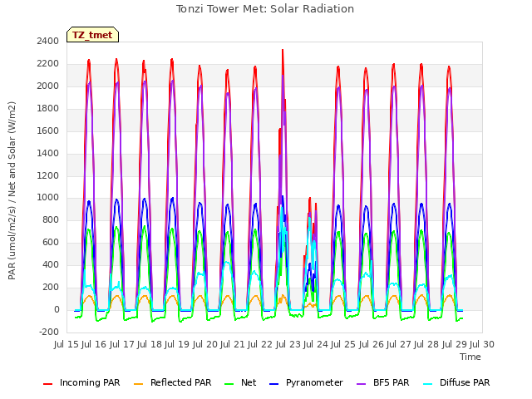Image resolution: width=532 pixels, height=399 pixels.
Task: Click the x-axis title Time
Action: coord(470,357)
